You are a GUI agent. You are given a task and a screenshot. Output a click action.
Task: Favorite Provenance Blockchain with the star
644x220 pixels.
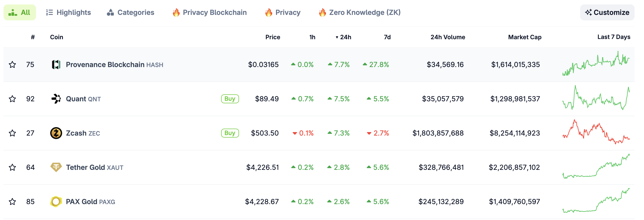12,65
